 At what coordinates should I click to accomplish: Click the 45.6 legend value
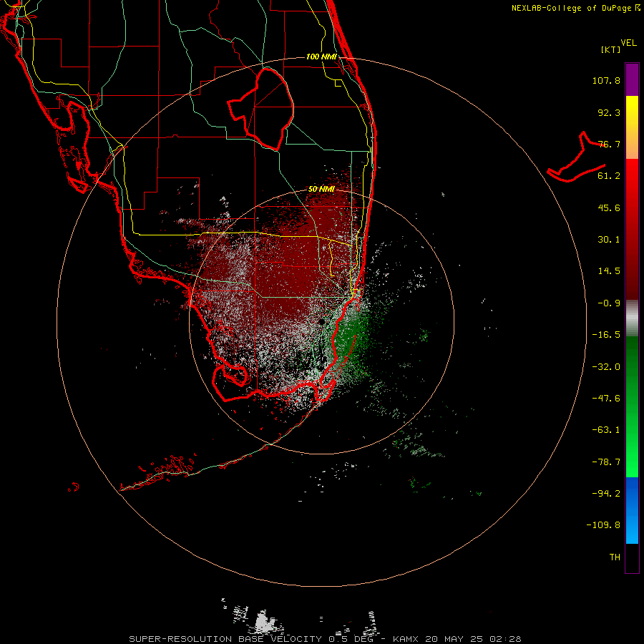click(609, 208)
